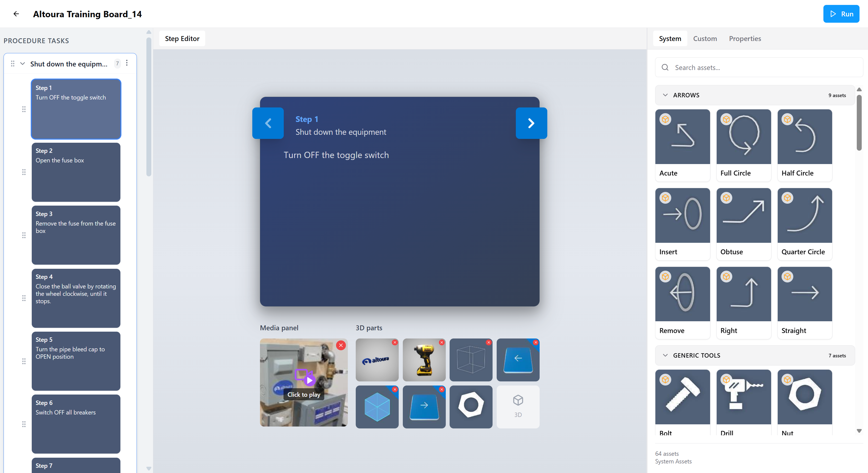The width and height of the screenshot is (868, 473).
Task: Select the Step Editor tab
Action: click(x=182, y=38)
